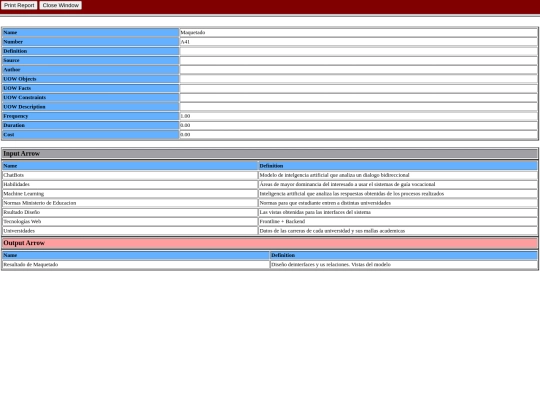Click the Close Window button
The width and height of the screenshot is (540, 405).
61,5
